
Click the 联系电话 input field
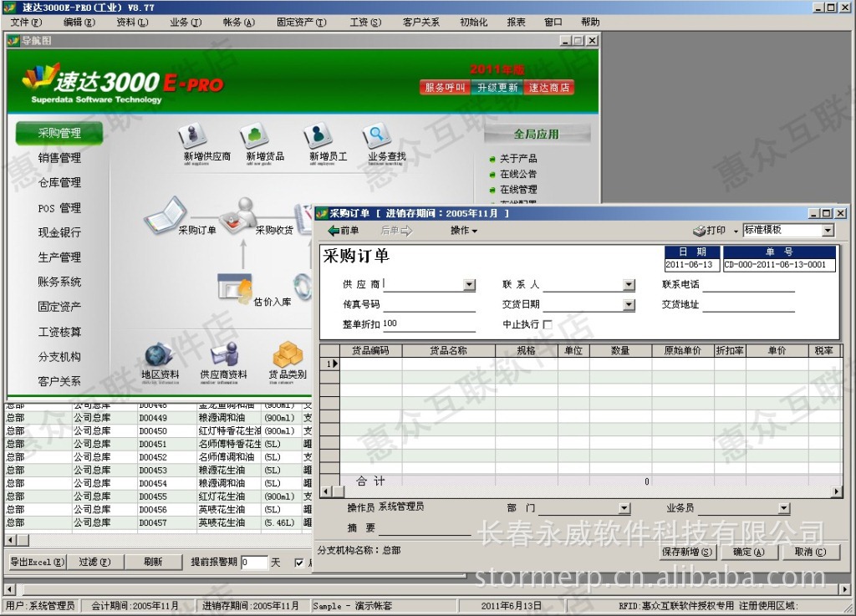[x=748, y=284]
